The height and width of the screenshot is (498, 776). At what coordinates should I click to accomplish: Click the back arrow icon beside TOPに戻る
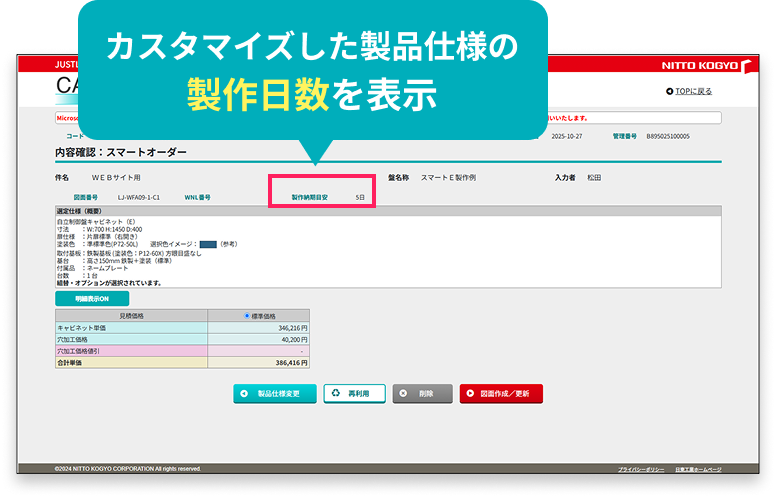(670, 91)
